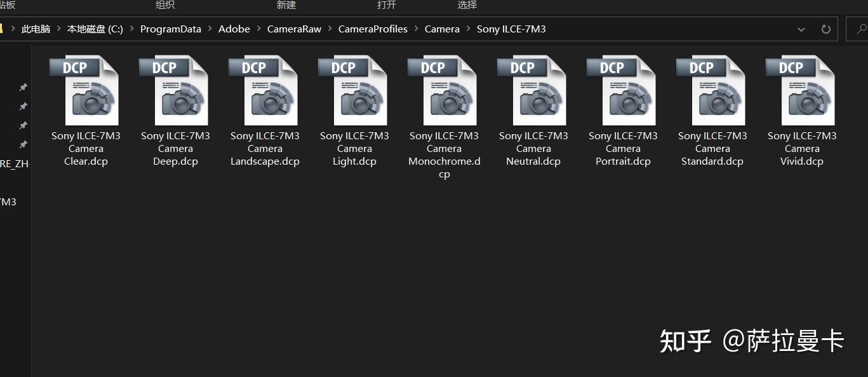Expand chevron after Adobe in path
This screenshot has width=868, height=377.
click(x=258, y=29)
